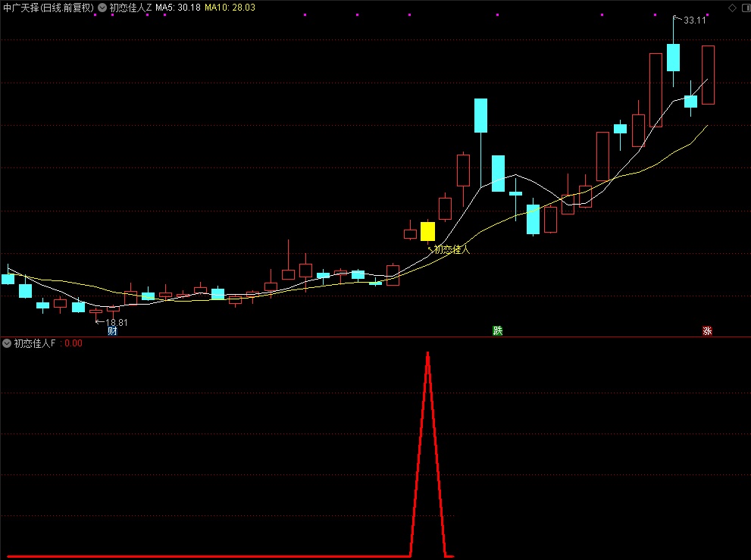Open the 初恋佳人F sub-indicator label
751x560 pixels.
(x=36, y=343)
